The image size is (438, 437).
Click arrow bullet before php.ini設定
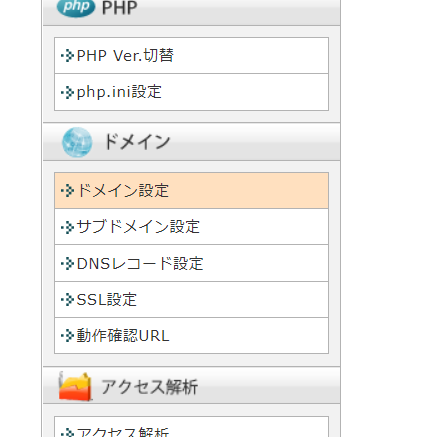click(68, 92)
